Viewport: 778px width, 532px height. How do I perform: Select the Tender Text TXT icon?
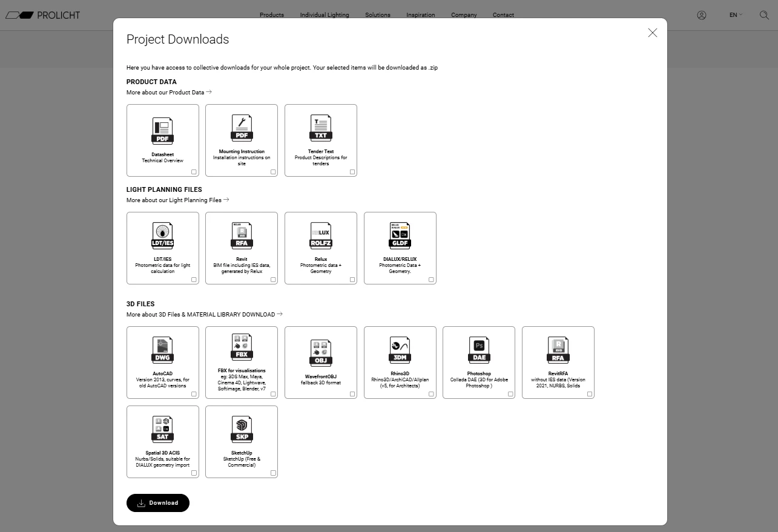320,128
